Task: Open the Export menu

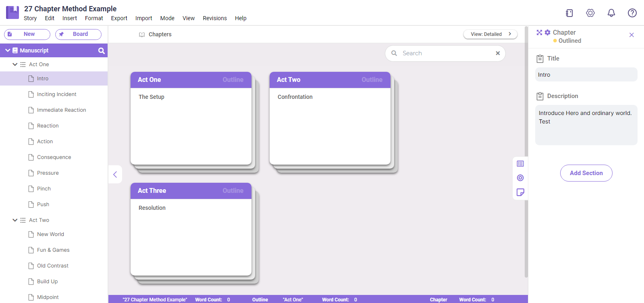Action: coord(119,18)
